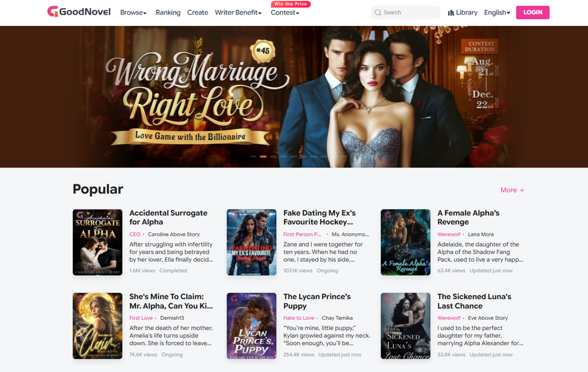Click the First Love genre tag

coord(141,318)
